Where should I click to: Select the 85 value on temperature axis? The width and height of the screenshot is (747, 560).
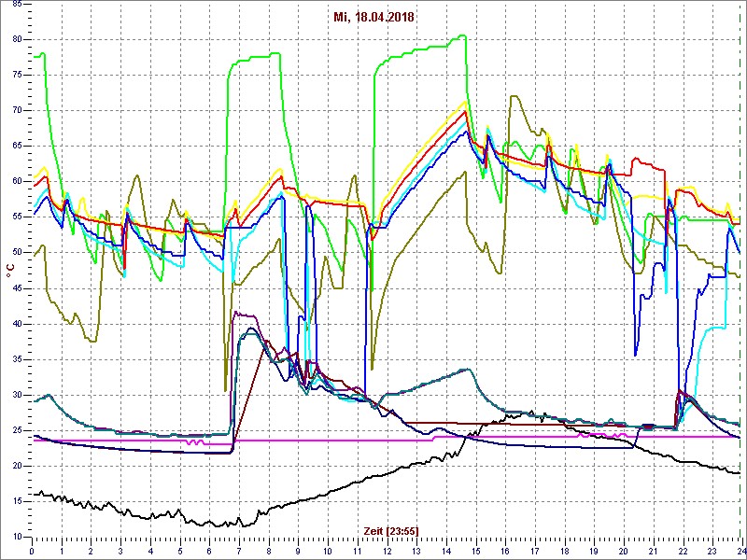pos(16,5)
